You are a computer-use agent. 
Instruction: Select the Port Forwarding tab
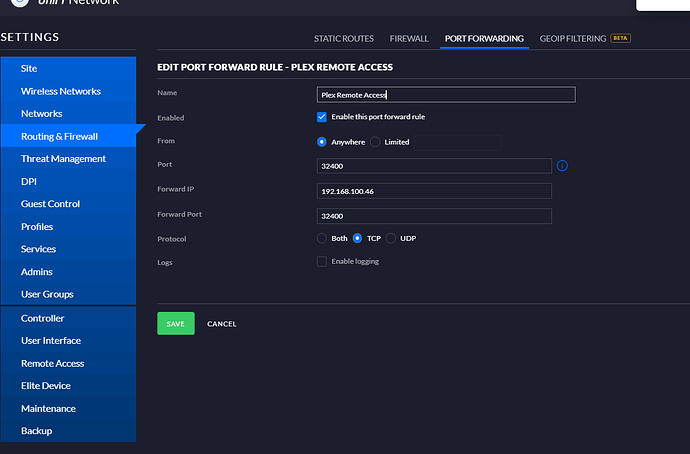click(x=484, y=39)
